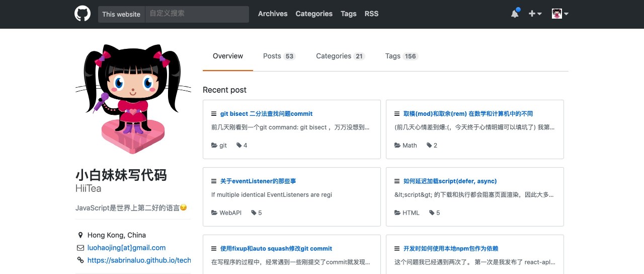Switch to the Posts 53 tab
The height and width of the screenshot is (274, 644).
click(x=279, y=56)
